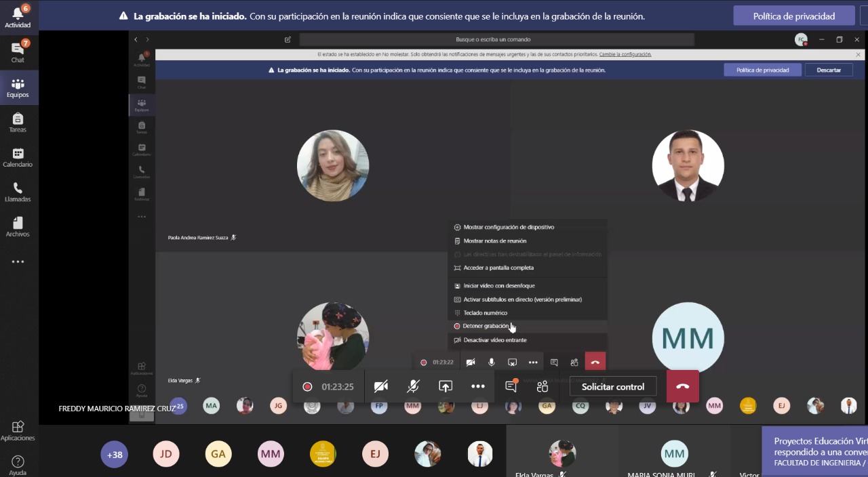Open Calendario in the outer left app bar
Screen dimensions: 868x477
point(18,157)
